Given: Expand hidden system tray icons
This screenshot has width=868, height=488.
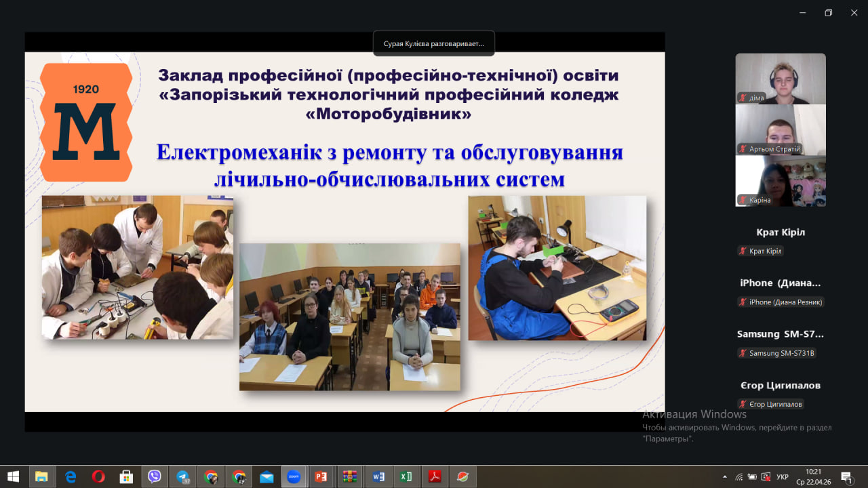Looking at the screenshot, I should pos(725,476).
